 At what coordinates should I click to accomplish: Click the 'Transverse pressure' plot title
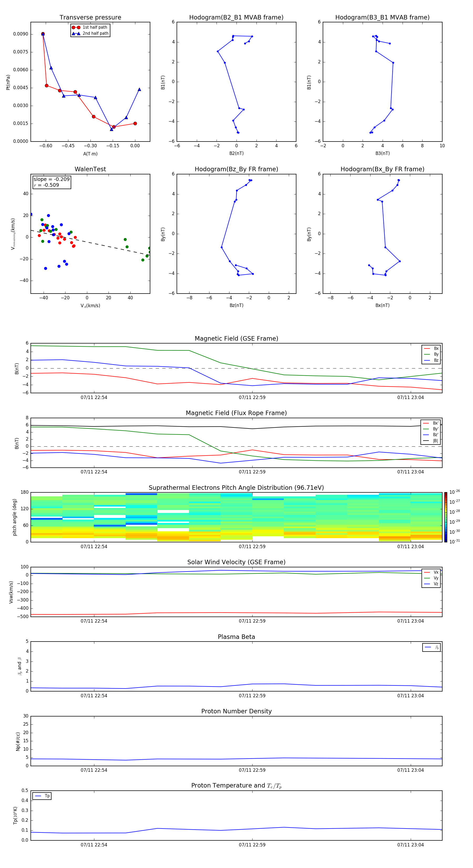90,18
